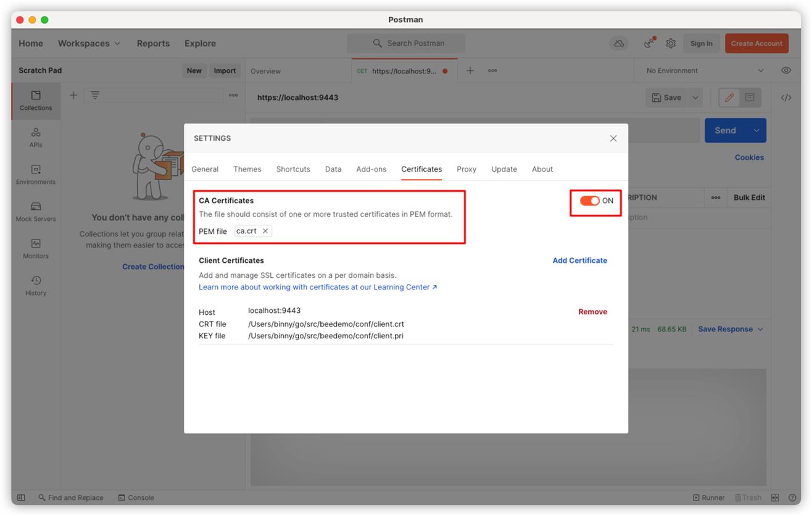Viewport: 812px width, 516px height.
Task: Click Add Certificate link
Action: point(580,260)
